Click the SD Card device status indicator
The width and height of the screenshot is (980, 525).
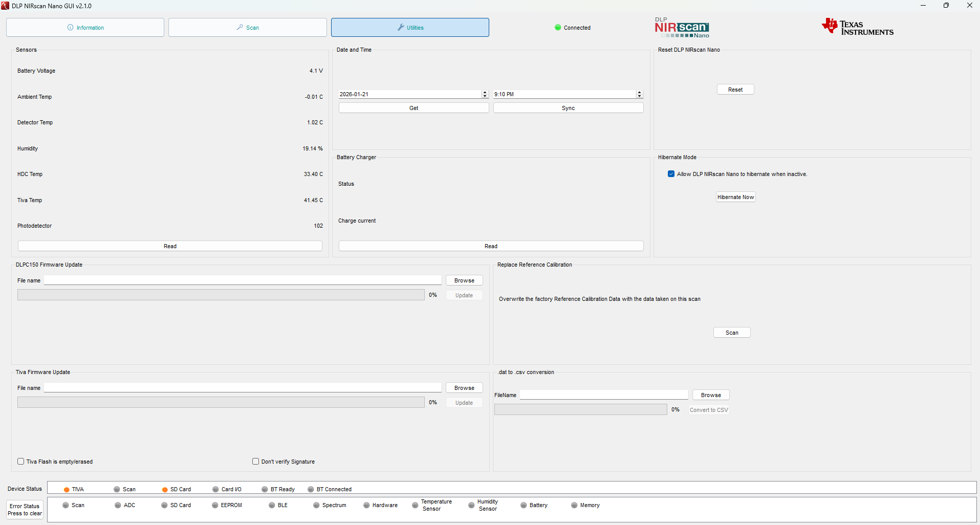tap(165, 490)
